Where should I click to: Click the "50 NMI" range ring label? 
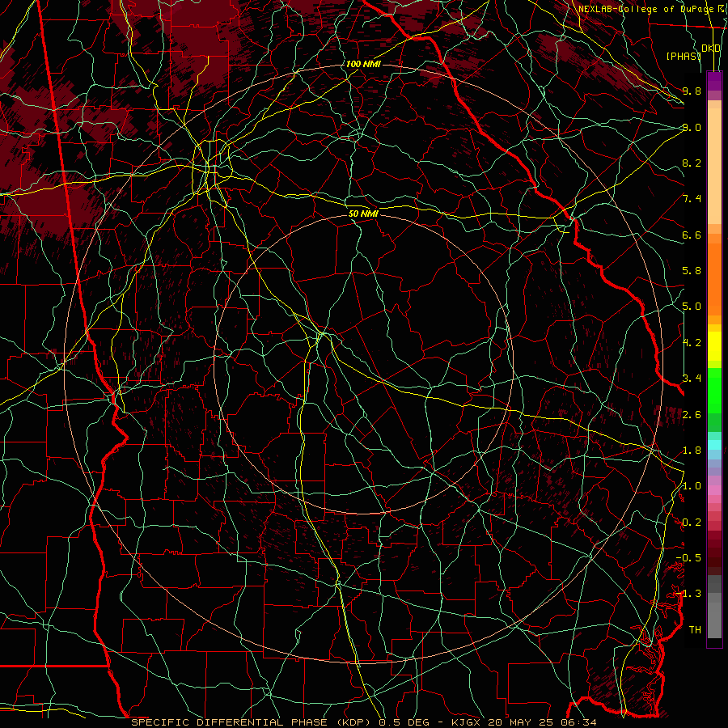click(363, 214)
